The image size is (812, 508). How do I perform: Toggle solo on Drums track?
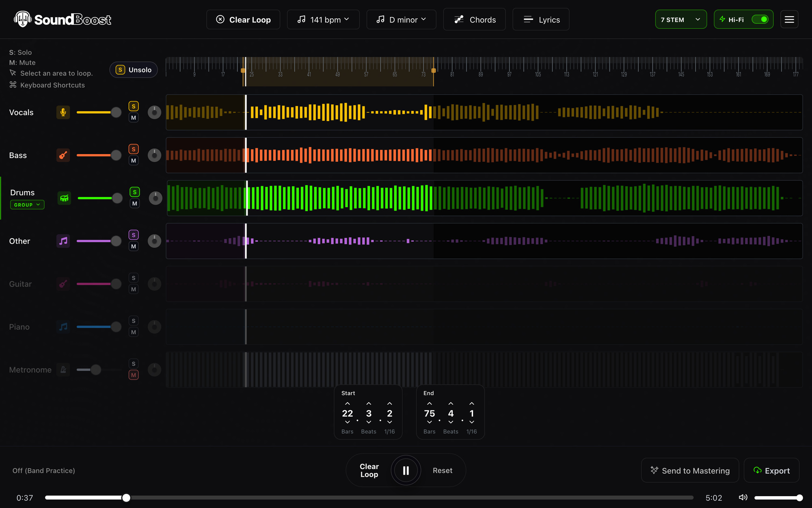point(135,192)
